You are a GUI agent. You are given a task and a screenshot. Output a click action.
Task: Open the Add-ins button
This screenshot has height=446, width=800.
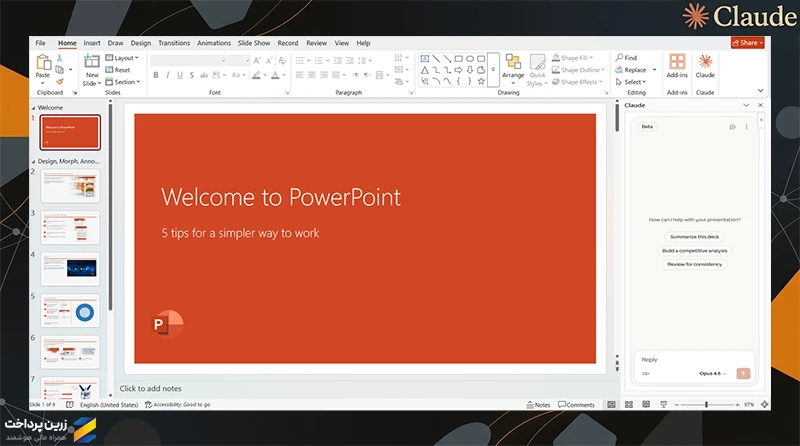(677, 66)
